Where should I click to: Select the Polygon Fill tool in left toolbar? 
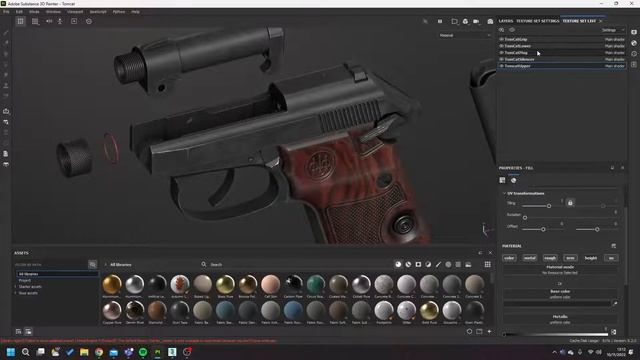6,64
